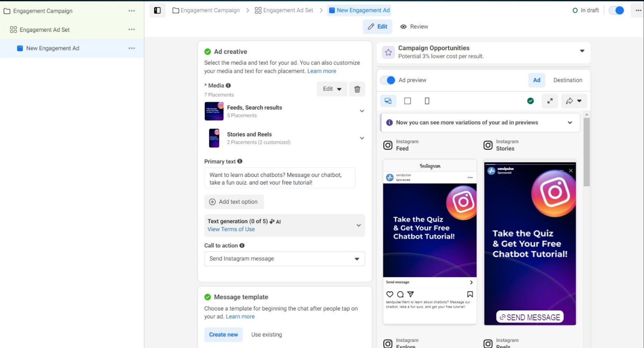Switch to the Destination preview tab

pyautogui.click(x=568, y=80)
